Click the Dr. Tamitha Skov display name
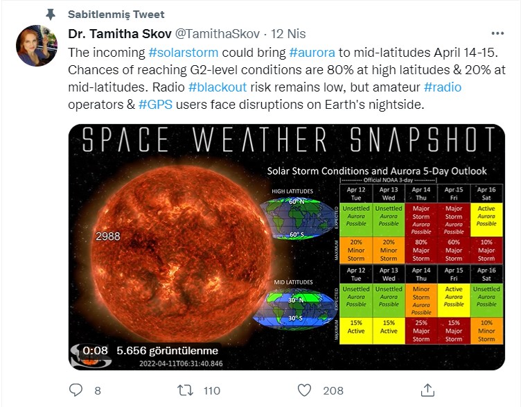 coord(120,34)
